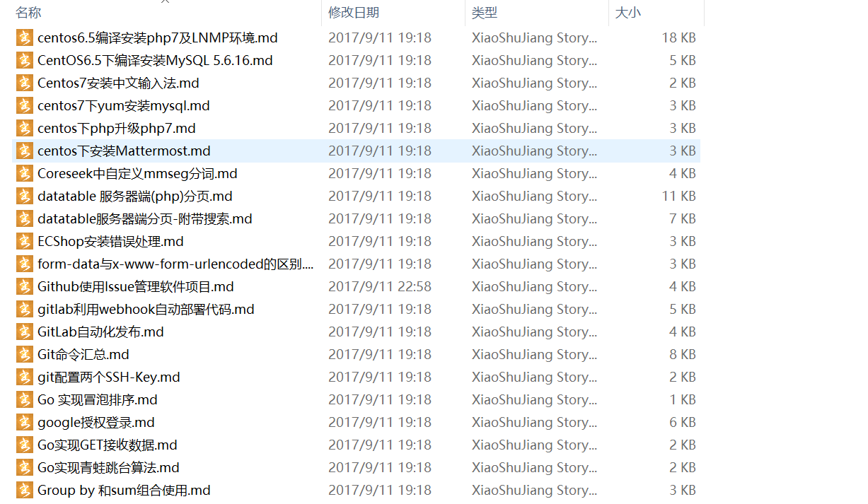Click the icon of datatable 服务器端(php)分页.md
The width and height of the screenshot is (868, 504).
point(25,196)
